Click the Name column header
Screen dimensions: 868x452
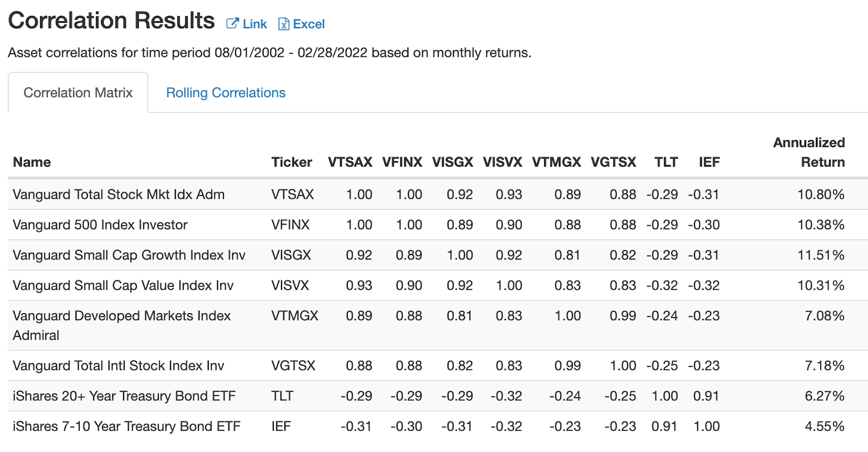[32, 162]
